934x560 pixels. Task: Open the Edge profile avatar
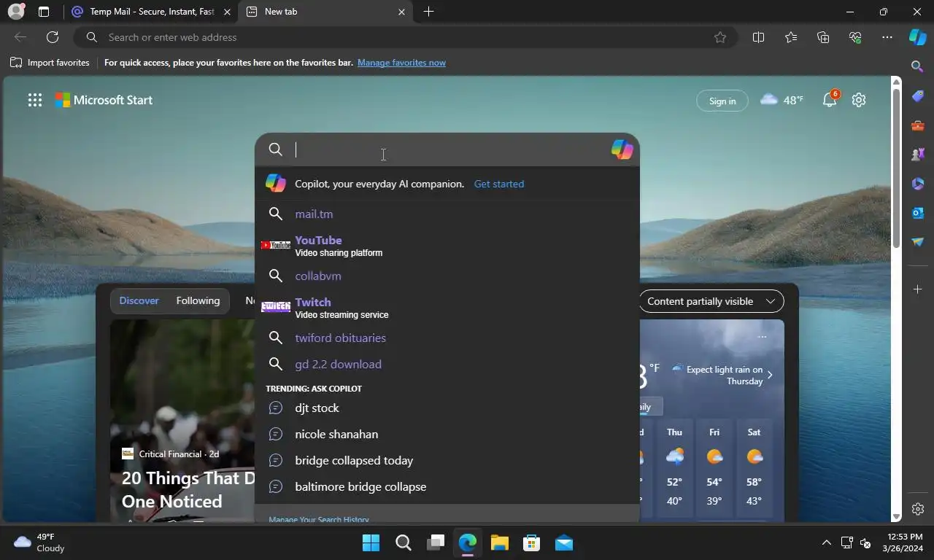[x=16, y=12]
